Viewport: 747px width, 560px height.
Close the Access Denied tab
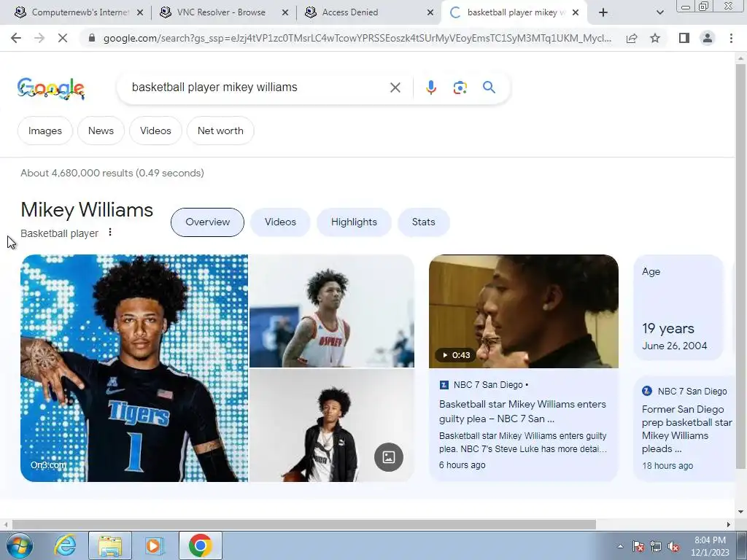pos(430,13)
